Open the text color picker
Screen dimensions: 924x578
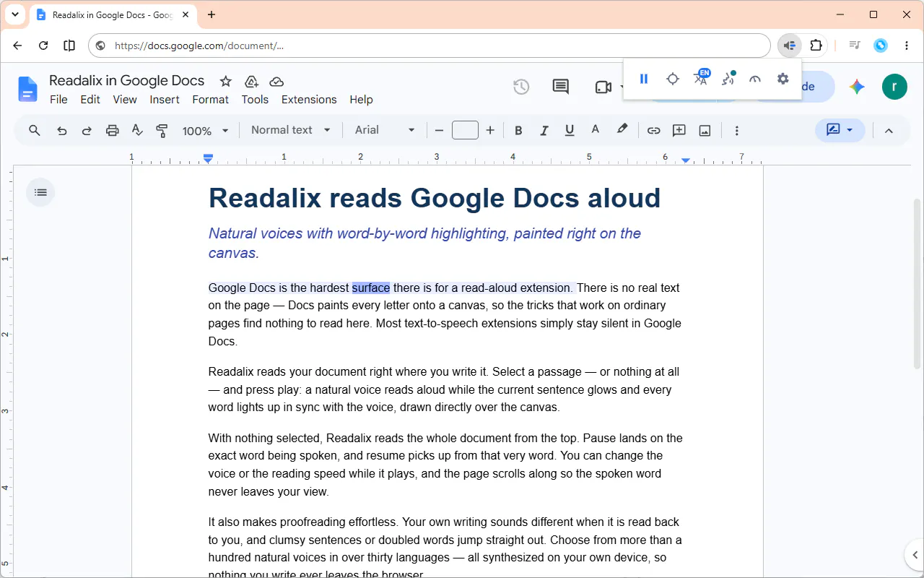click(595, 130)
